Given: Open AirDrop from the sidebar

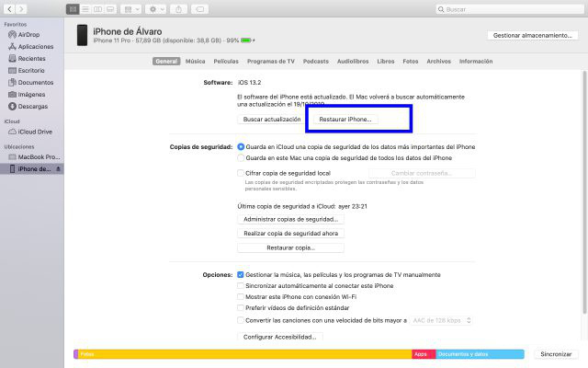Looking at the screenshot, I should [28, 34].
